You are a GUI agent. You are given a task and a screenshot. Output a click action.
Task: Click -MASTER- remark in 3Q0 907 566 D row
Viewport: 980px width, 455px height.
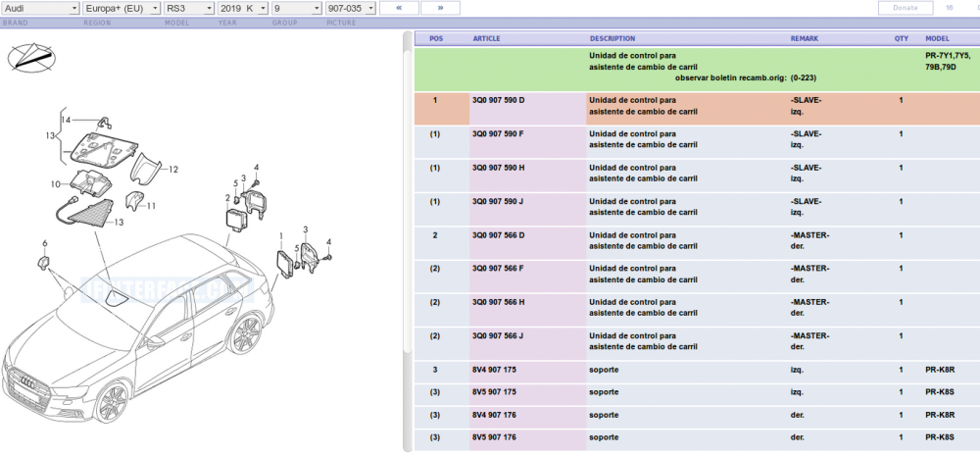[x=809, y=235]
